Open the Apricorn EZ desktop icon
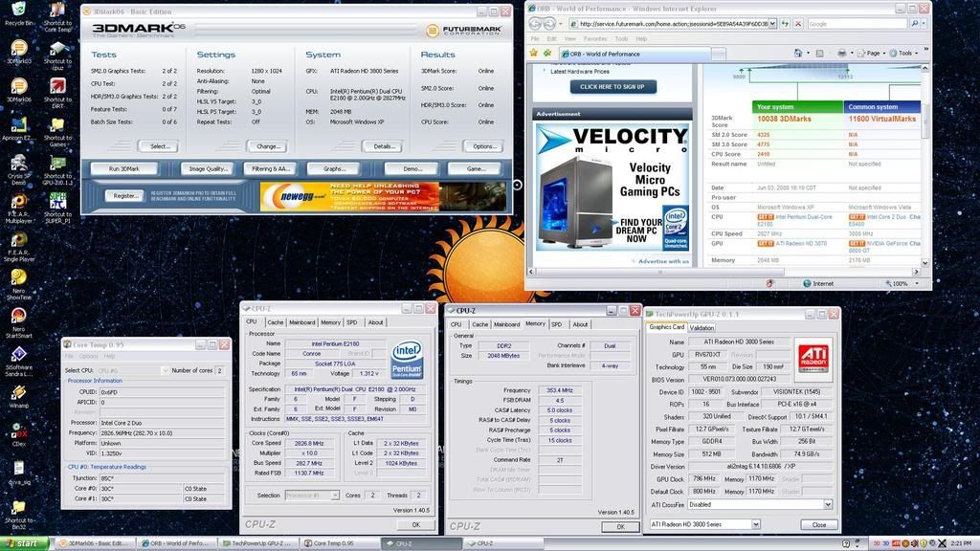This screenshot has height=551, width=980. pyautogui.click(x=19, y=129)
